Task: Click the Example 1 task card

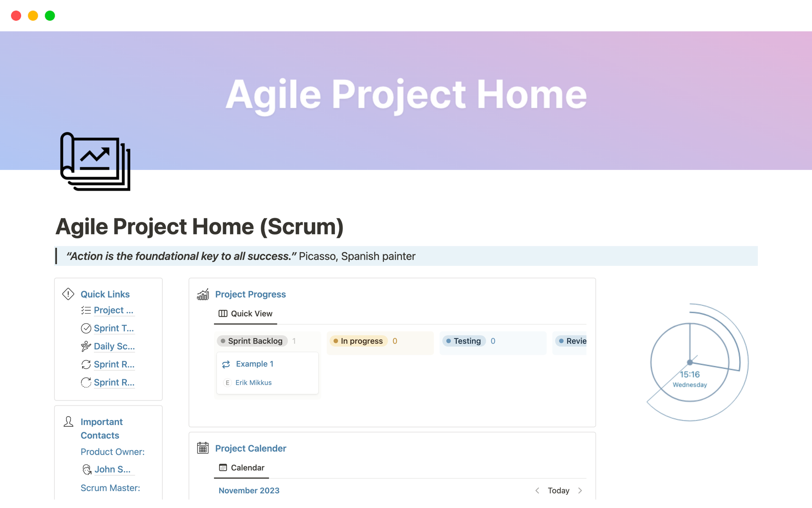Action: 254,364
